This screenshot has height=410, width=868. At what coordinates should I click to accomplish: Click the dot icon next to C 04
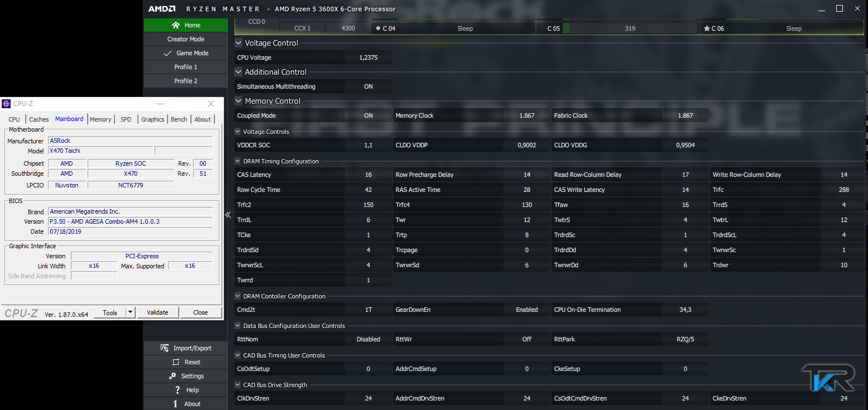click(x=378, y=28)
